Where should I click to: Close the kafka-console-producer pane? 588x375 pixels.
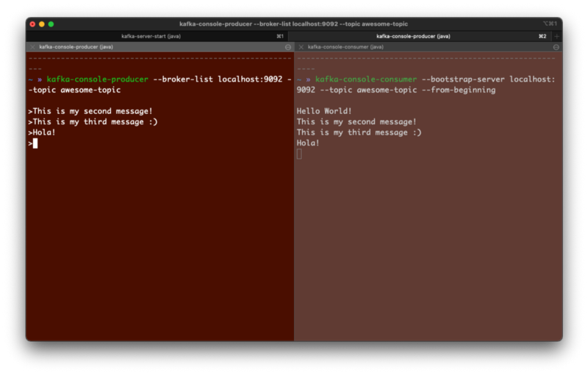(x=32, y=47)
